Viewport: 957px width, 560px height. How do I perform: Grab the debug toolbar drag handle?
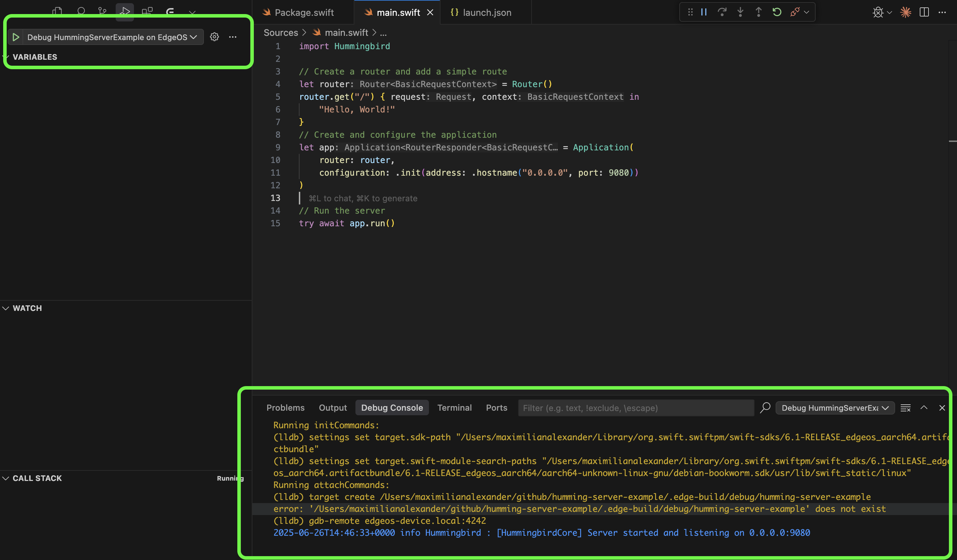point(690,12)
